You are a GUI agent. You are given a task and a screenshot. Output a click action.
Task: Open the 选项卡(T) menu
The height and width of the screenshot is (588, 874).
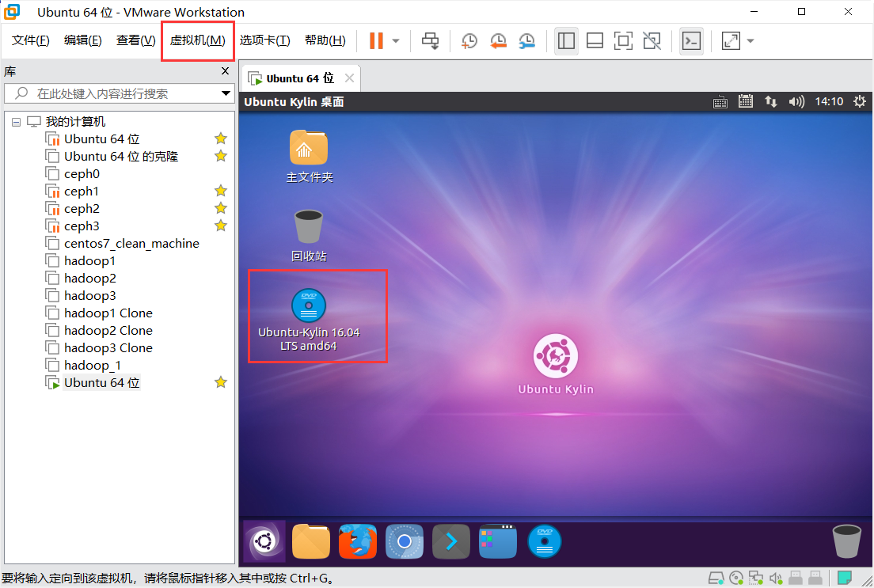click(264, 40)
